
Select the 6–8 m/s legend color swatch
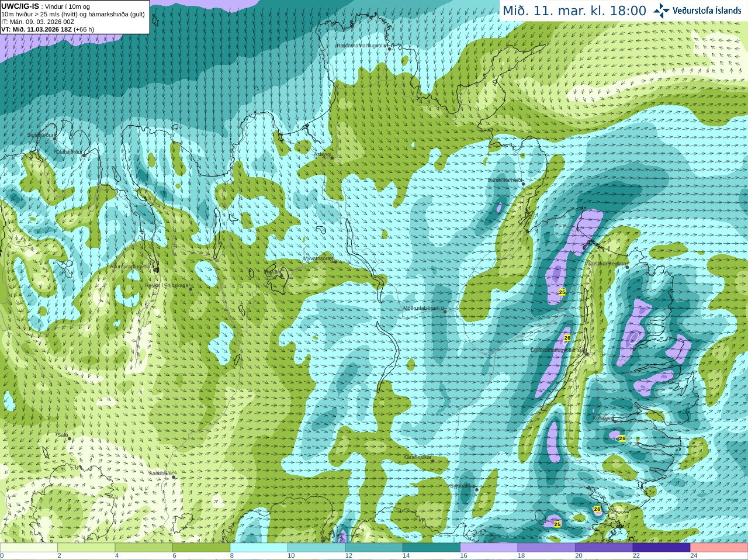[x=201, y=548]
